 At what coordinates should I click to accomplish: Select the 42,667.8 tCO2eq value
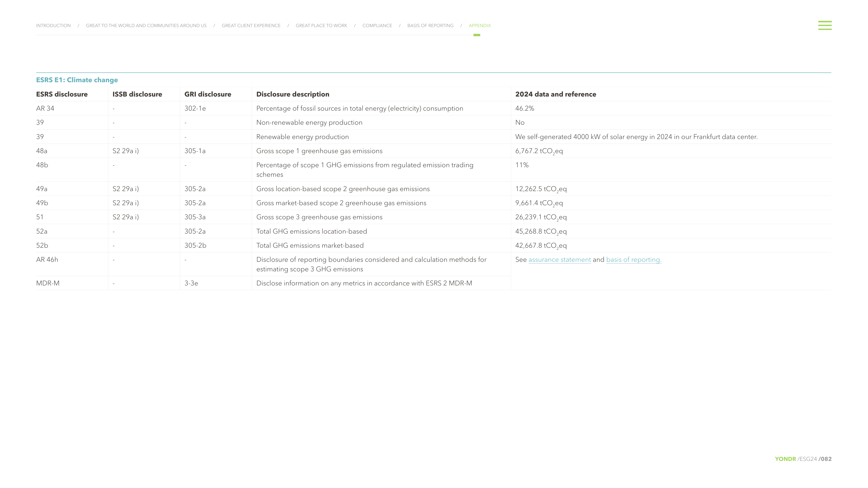pos(541,246)
